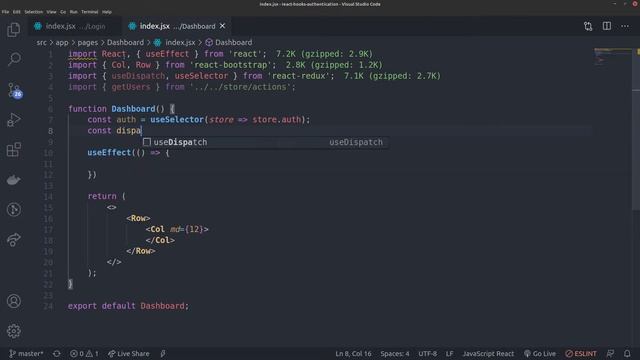Click the synchronize changes icon in status bar
This screenshot has width=640, height=360.
click(57, 353)
